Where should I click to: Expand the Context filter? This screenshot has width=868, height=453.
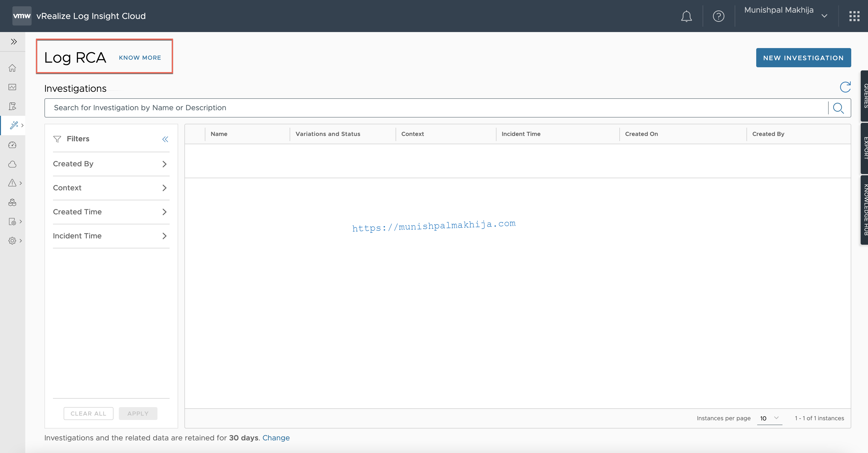111,188
